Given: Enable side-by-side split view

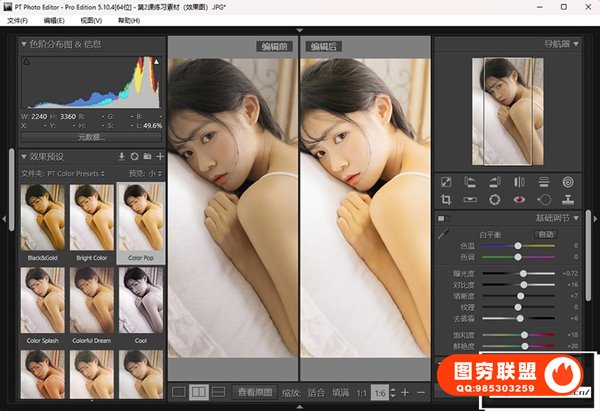Looking at the screenshot, I should 198,392.
